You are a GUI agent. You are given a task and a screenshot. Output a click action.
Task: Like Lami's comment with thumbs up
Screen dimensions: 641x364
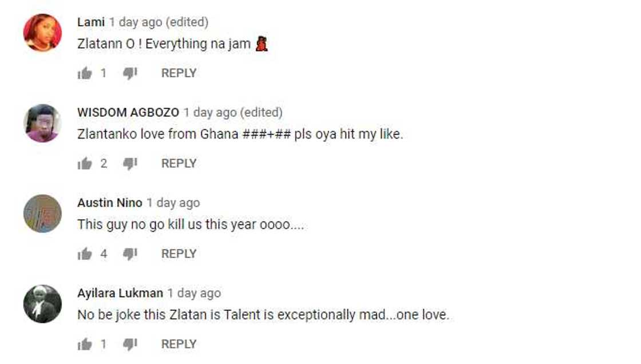click(85, 73)
